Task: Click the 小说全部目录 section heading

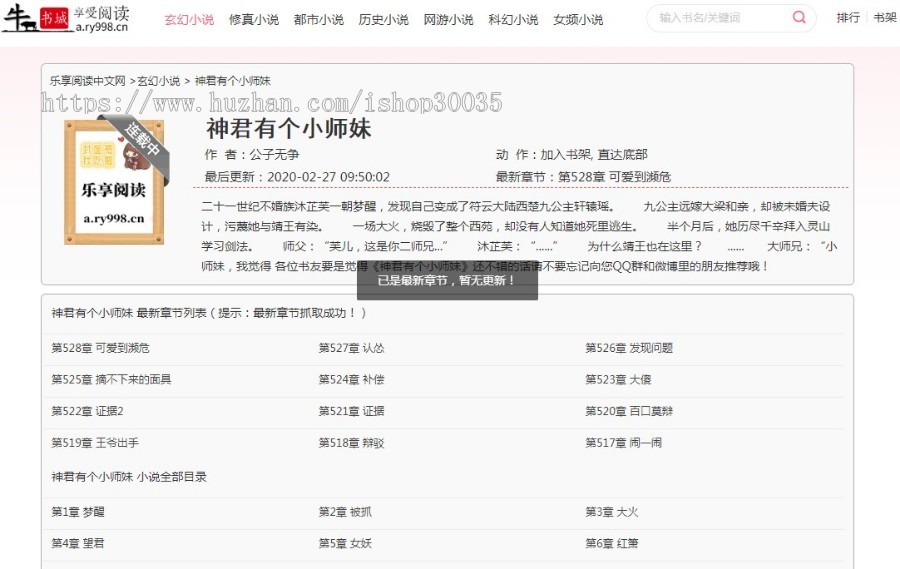Action: (129, 477)
